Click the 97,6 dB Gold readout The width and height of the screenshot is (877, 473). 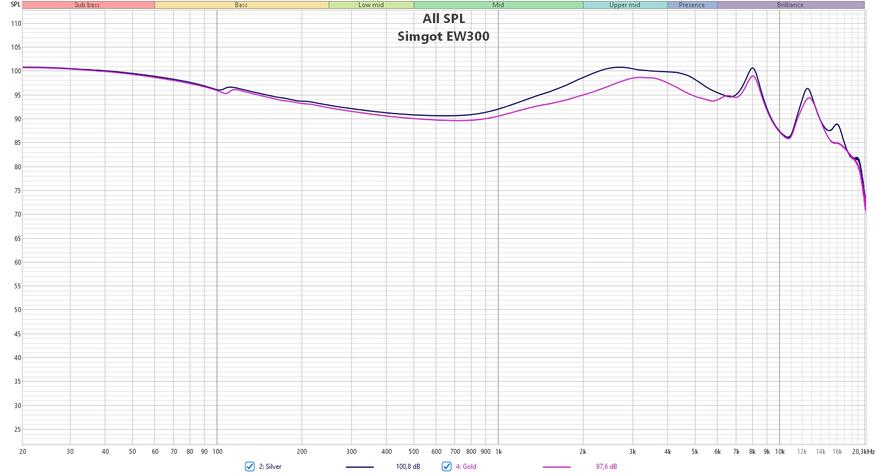coord(606,466)
